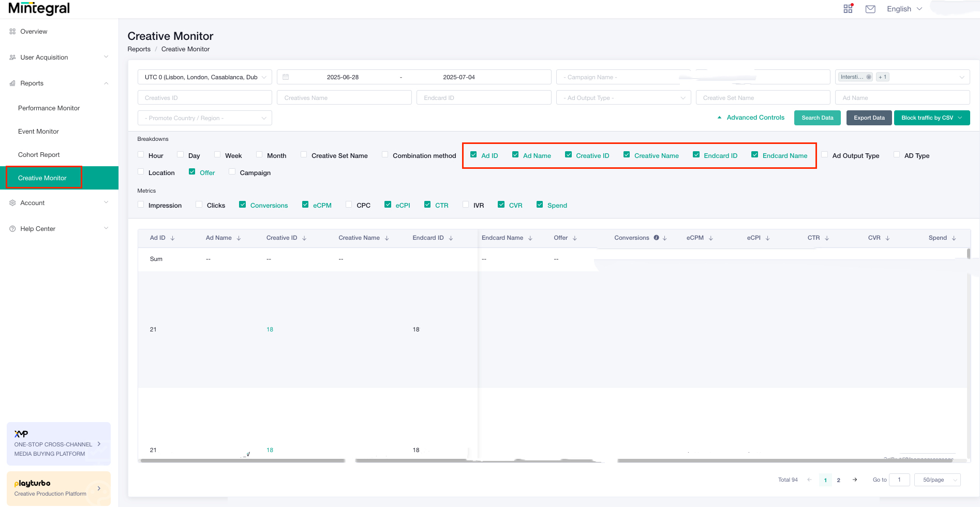Click the Export Data button
Screen dimensions: 980x507
(869, 118)
